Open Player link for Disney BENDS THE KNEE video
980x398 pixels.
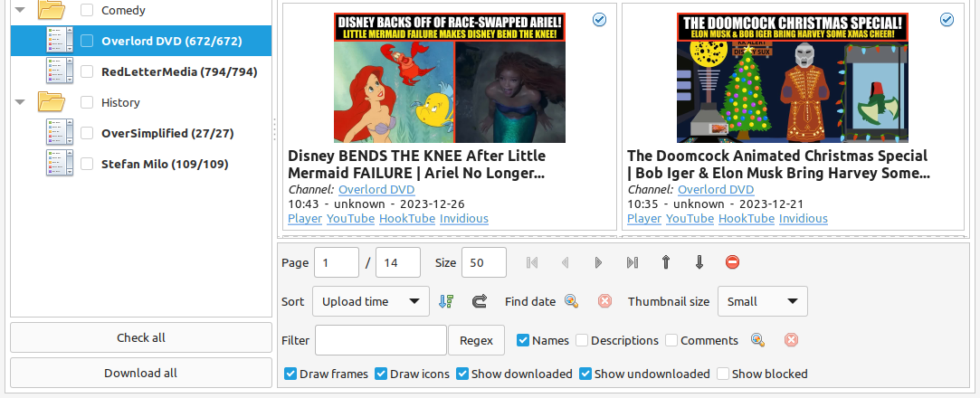305,218
